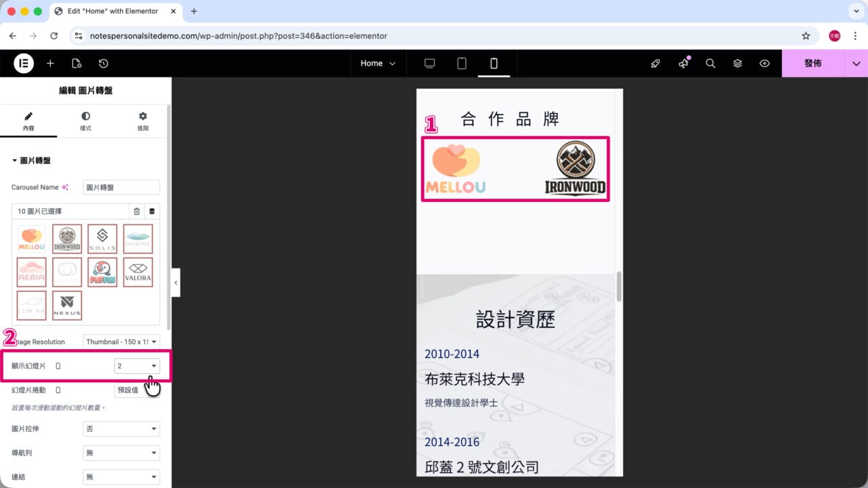Viewport: 868px width, 488px height.
Task: Preview changes with the eye icon
Action: pyautogui.click(x=765, y=63)
